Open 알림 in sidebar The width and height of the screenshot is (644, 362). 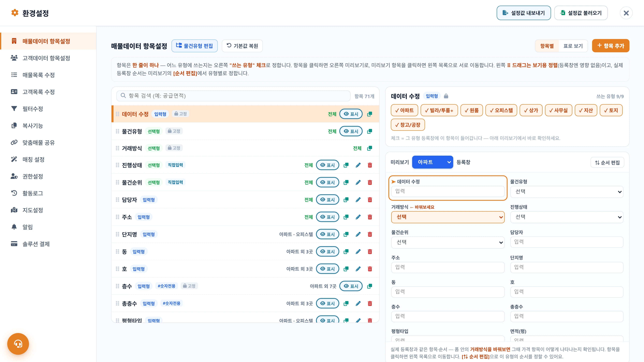[48, 227]
